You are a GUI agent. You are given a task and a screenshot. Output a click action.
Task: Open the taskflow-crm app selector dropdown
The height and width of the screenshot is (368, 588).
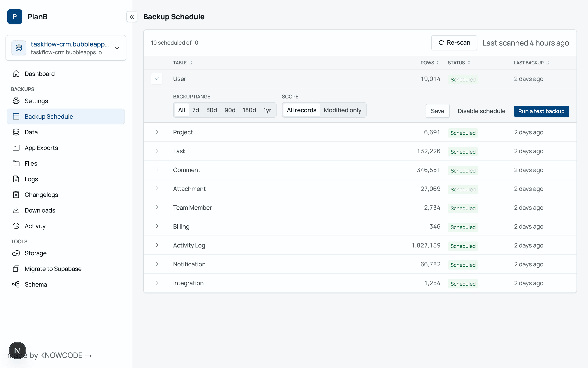(66, 48)
